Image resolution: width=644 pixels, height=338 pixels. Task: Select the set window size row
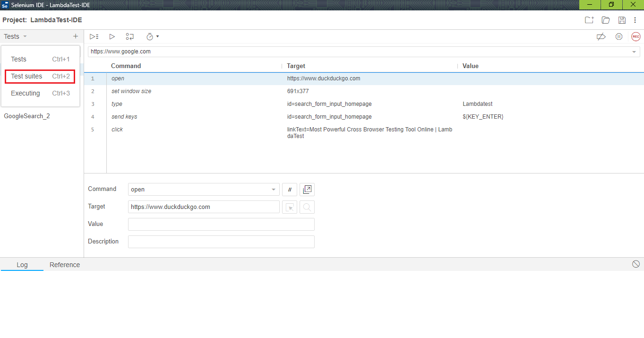(364, 91)
